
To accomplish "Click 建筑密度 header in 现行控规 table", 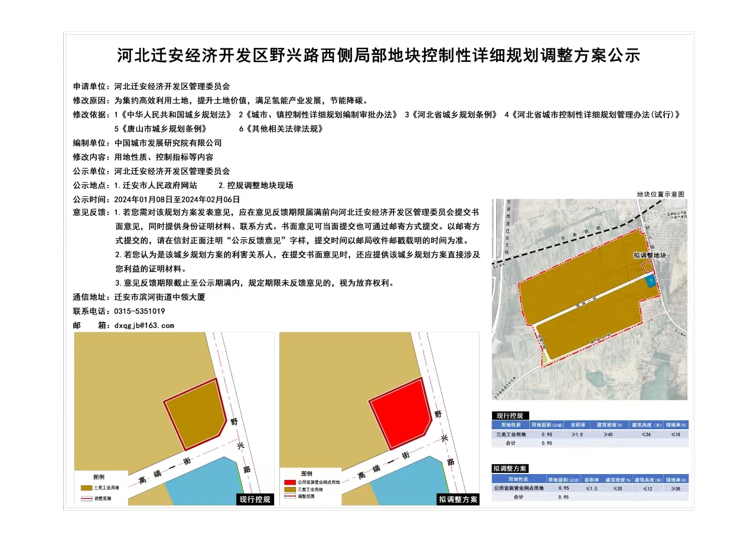I will pyautogui.click(x=610, y=425).
